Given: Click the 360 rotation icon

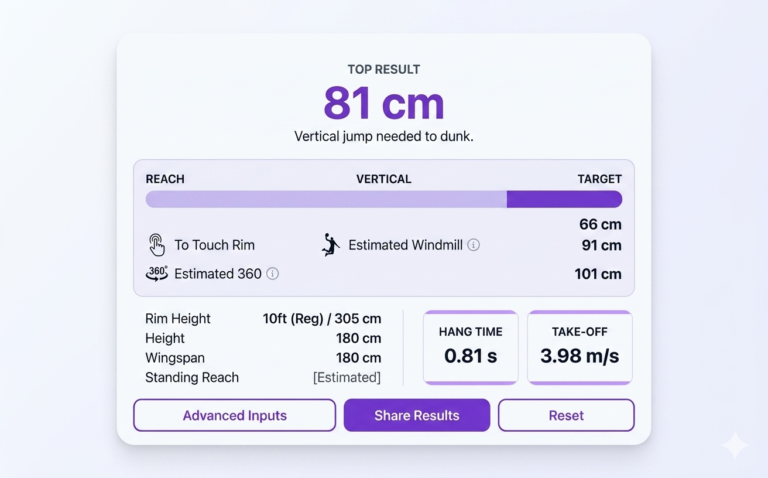Looking at the screenshot, I should [x=157, y=273].
